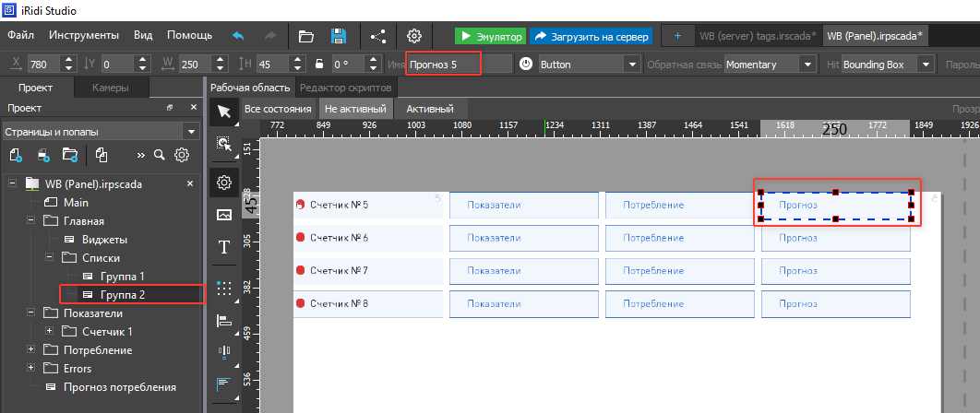Viewport: 980px width, 413px height.
Task: Switch state to Активный
Action: click(430, 108)
